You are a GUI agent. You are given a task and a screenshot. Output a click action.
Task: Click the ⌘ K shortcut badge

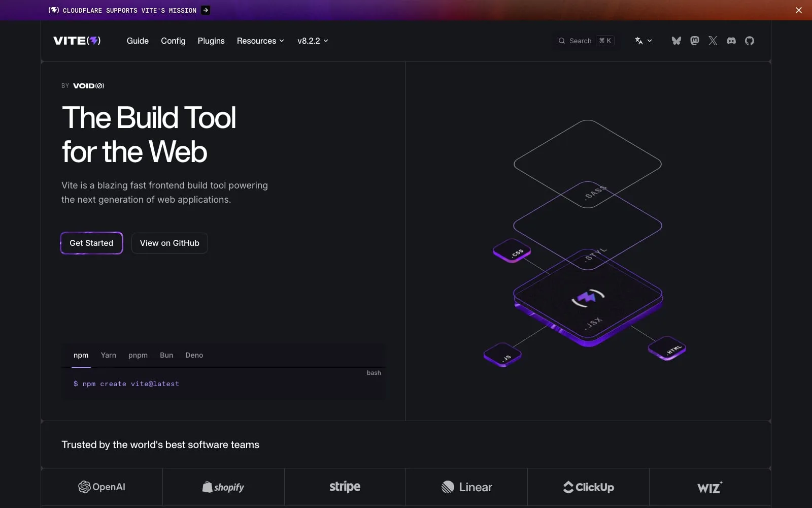(605, 41)
